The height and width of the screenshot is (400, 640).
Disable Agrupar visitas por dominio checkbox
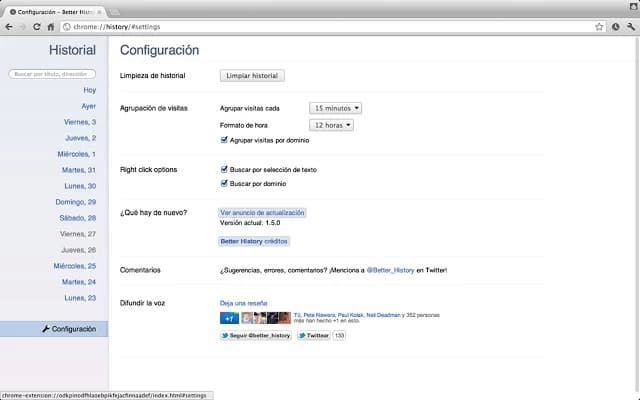coord(224,140)
